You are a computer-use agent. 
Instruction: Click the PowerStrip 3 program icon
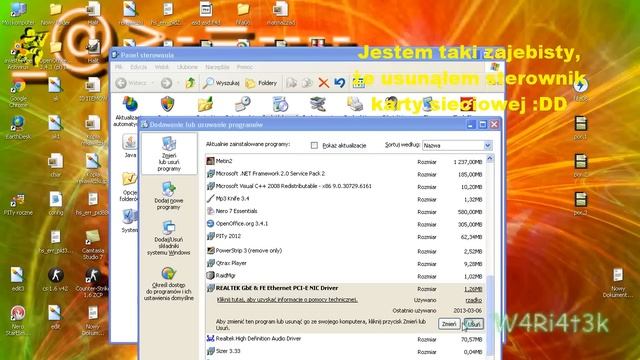coord(210,251)
